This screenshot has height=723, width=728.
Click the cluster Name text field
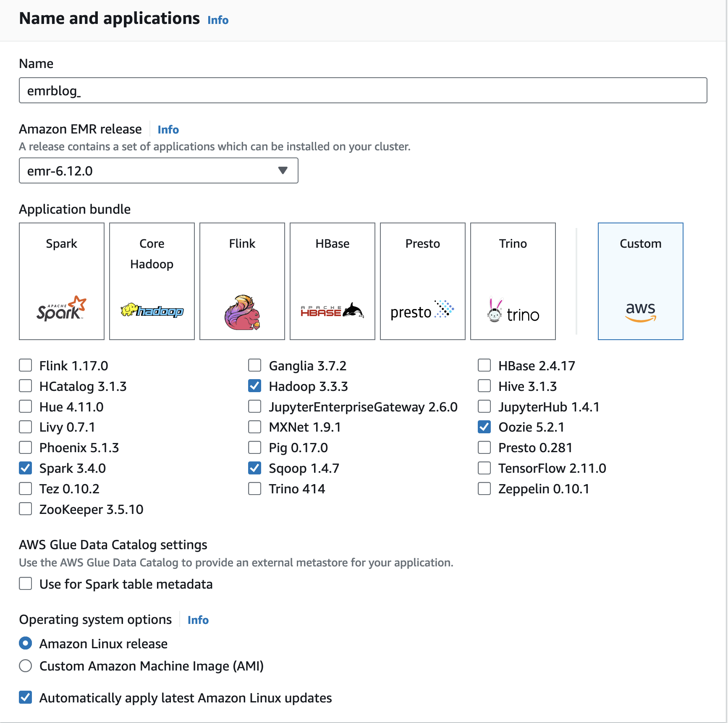363,90
